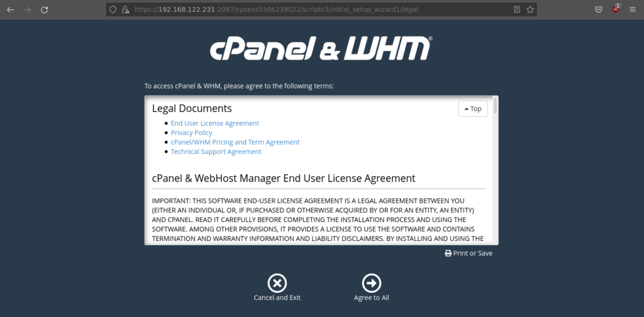Click 'To access cPanel & WHM, please agree' text
Image resolution: width=644 pixels, height=317 pixels.
[x=239, y=86]
